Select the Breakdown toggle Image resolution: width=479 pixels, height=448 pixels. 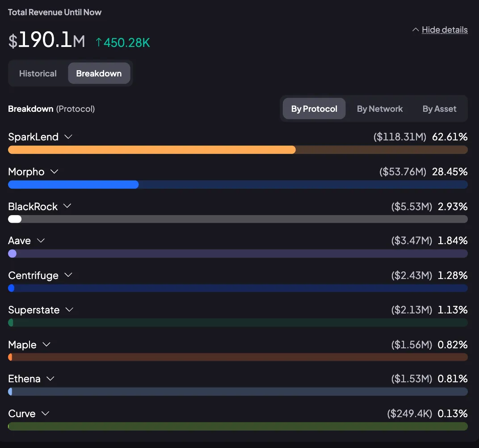99,73
